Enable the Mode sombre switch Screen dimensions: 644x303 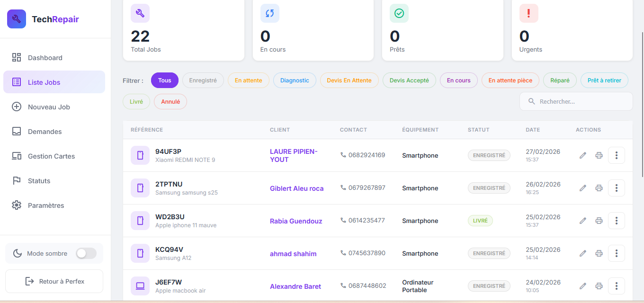(86, 253)
